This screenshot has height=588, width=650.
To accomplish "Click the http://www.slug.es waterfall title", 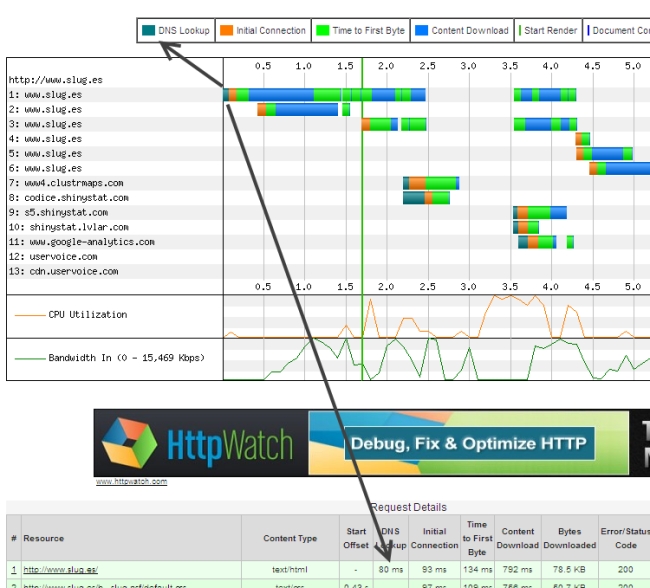I will coord(56,80).
